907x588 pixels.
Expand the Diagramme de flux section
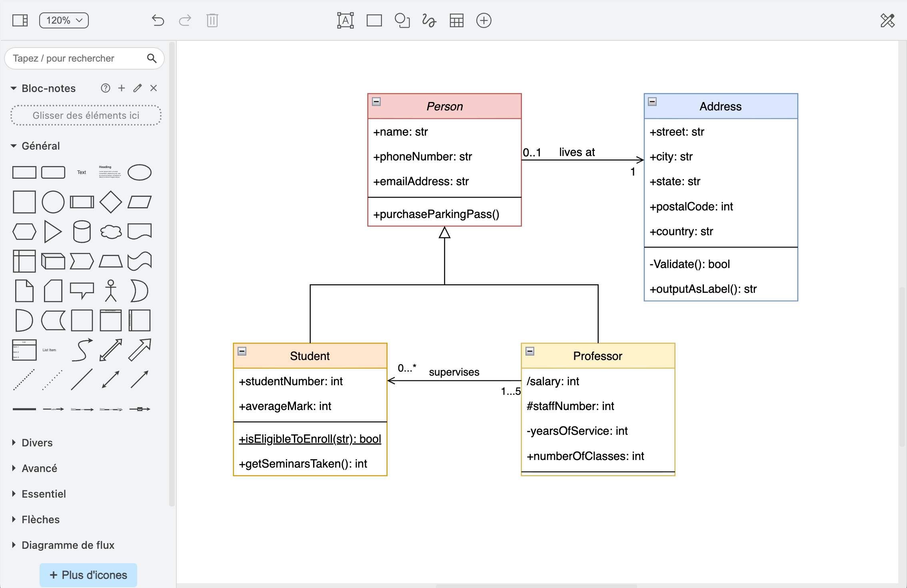[68, 545]
